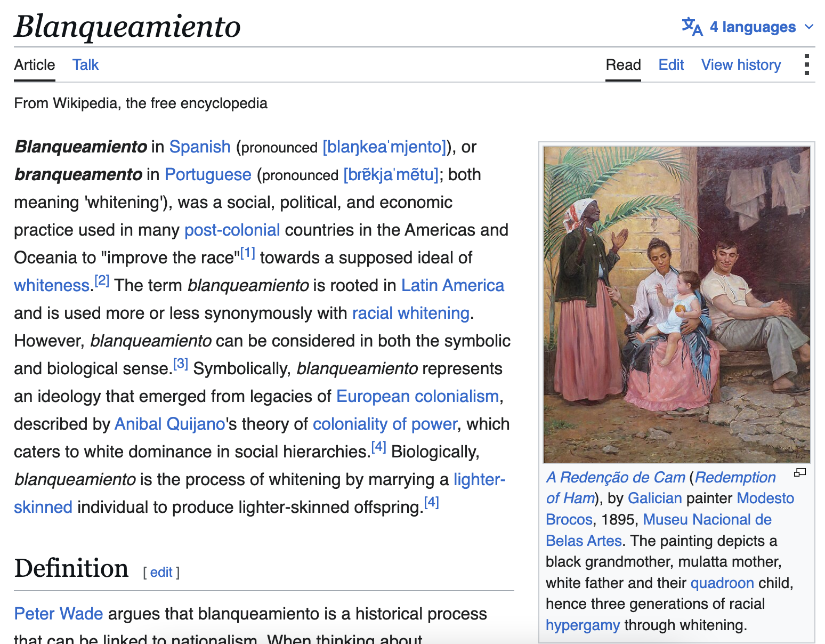Screen dimensions: 825x644
Task: Follow the post-colonial link
Action: point(232,230)
